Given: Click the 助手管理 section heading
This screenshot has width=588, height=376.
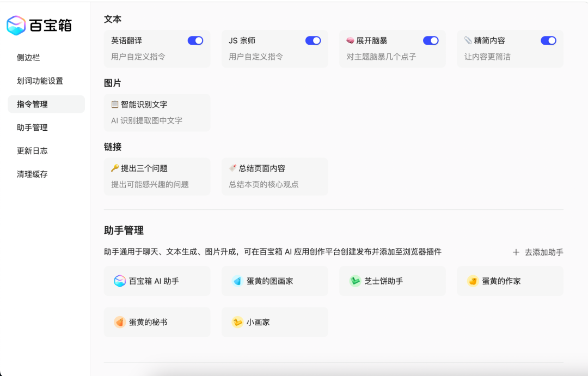Looking at the screenshot, I should click(x=124, y=231).
